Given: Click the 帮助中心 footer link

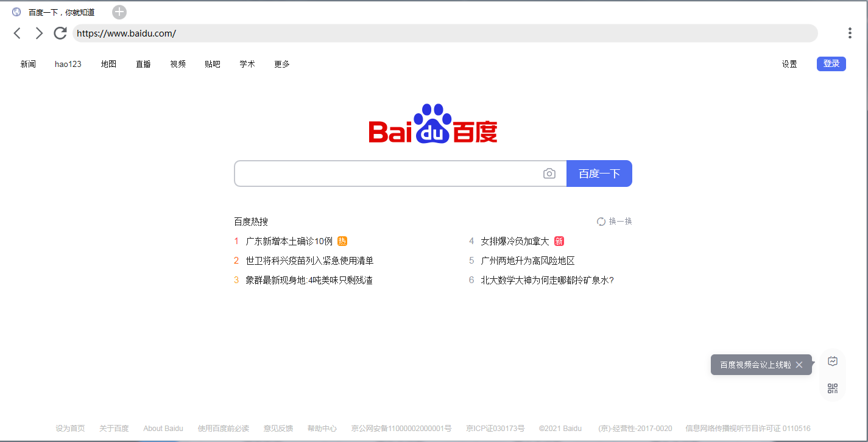Looking at the screenshot, I should (322, 429).
